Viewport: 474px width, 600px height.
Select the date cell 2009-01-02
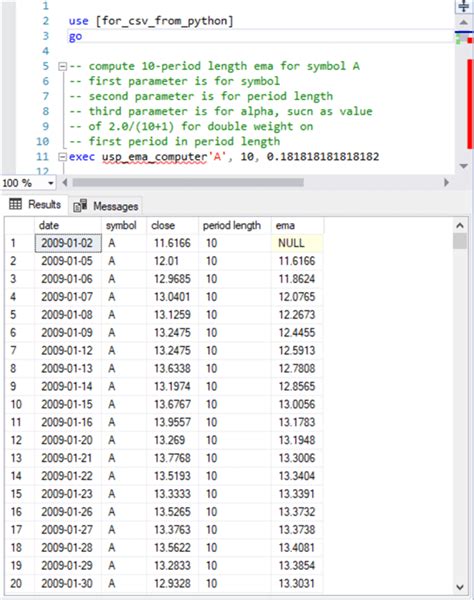(x=68, y=243)
